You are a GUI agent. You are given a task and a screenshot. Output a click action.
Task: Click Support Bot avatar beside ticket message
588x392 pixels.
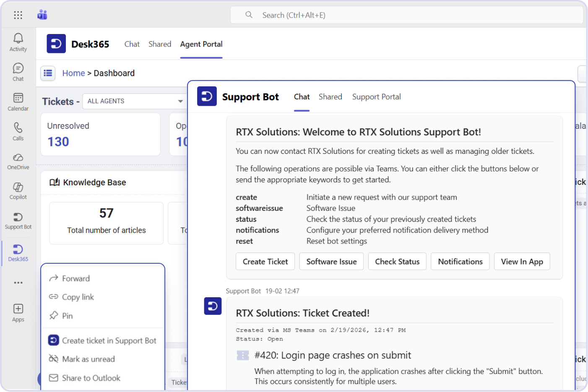(213, 306)
